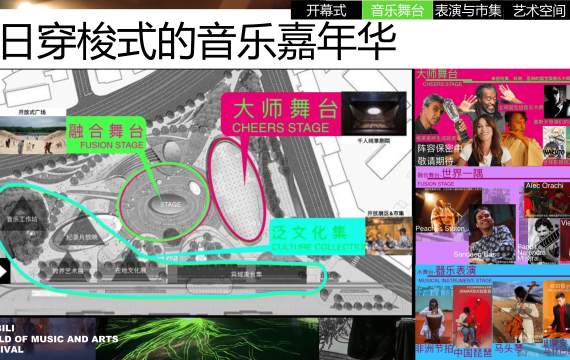Click the 大师舞台 heading in right panel
The image size is (570, 360).
[x=437, y=75]
